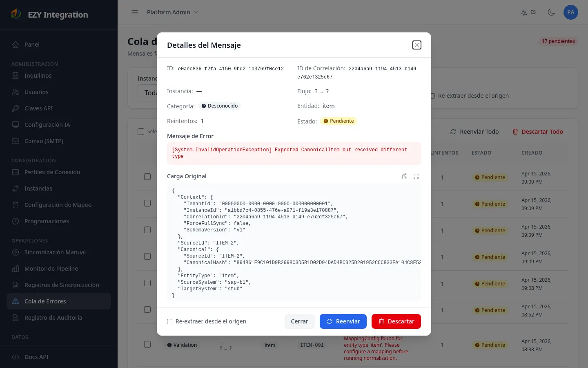Click the ESTADO column header
Image resolution: width=588 pixels, height=368 pixels.
(481, 153)
